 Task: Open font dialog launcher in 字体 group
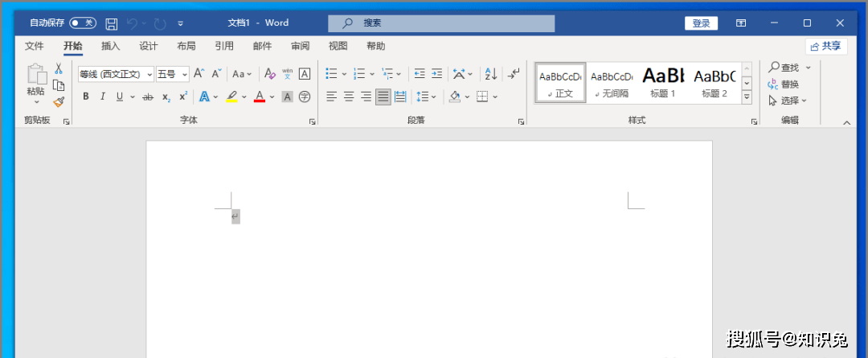click(312, 121)
